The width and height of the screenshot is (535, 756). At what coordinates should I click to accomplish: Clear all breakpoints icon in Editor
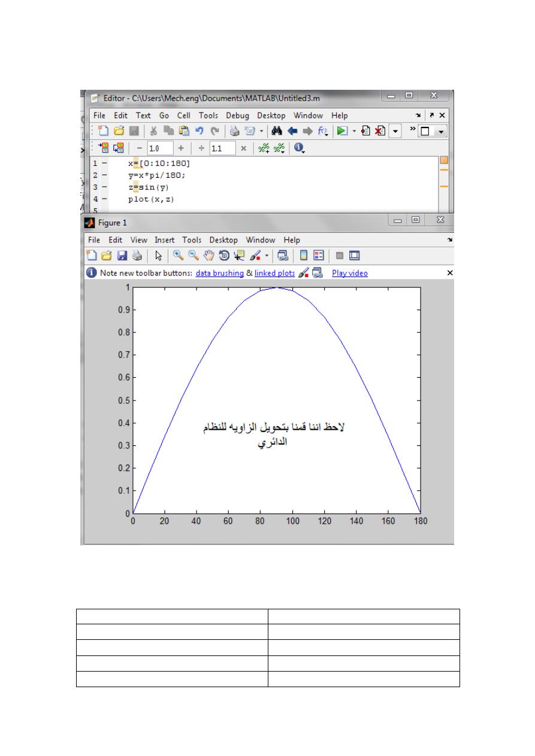point(380,130)
